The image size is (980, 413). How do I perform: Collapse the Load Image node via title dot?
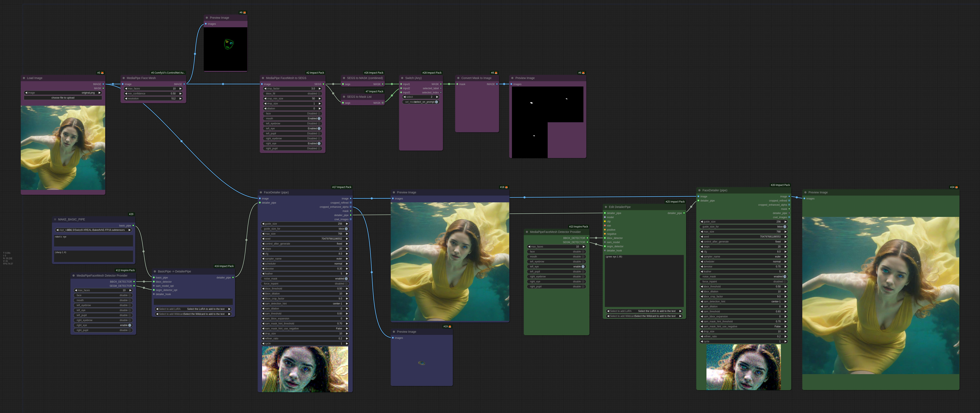23,78
